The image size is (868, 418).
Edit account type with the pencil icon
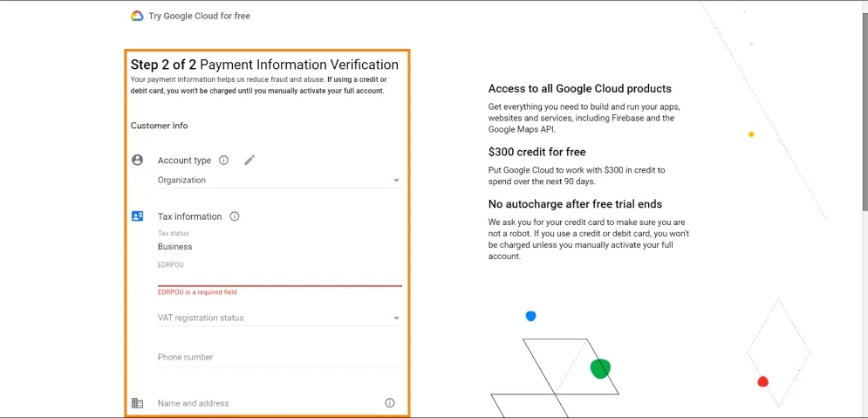coord(249,160)
